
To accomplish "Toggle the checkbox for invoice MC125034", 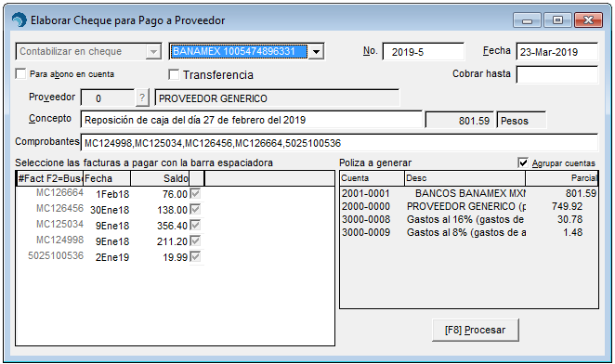I will 195,225.
